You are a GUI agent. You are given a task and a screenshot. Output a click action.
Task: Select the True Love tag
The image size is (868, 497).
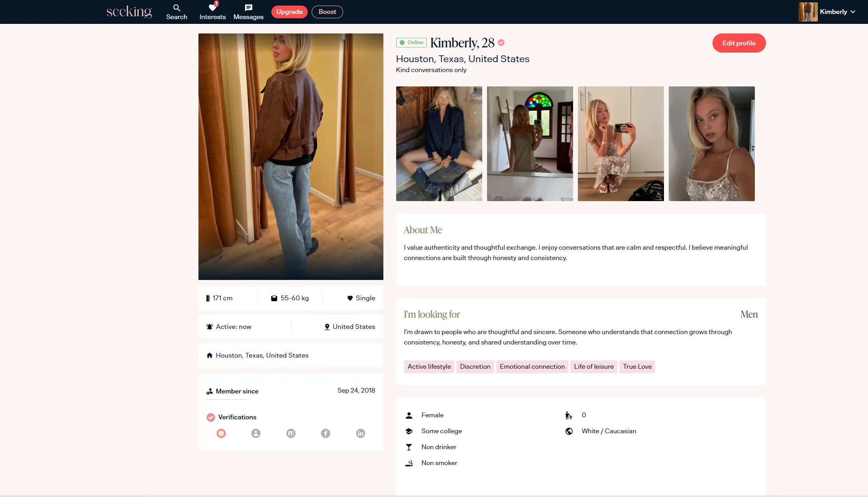(x=637, y=366)
